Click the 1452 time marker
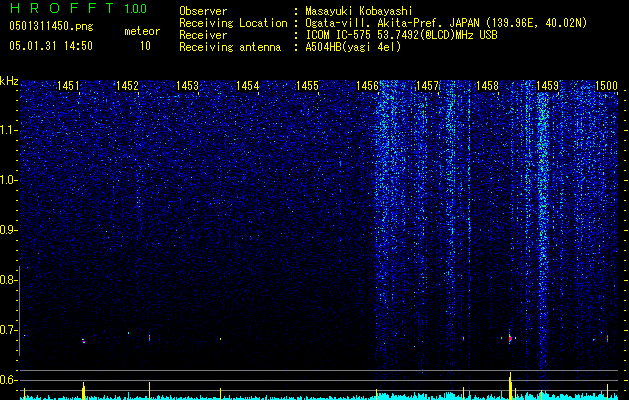 coord(128,85)
